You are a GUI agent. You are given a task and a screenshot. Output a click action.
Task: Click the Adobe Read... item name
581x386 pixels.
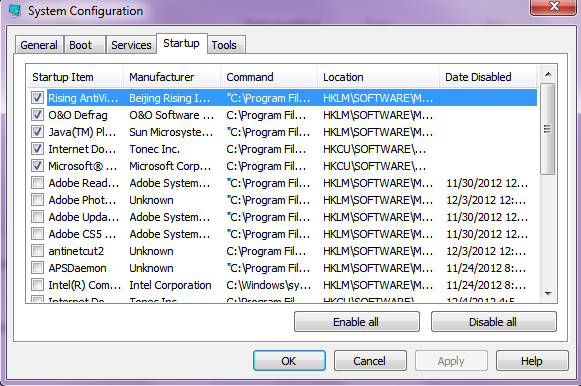84,183
